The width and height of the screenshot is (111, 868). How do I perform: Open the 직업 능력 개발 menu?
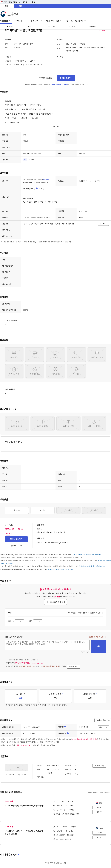pos(54,21)
